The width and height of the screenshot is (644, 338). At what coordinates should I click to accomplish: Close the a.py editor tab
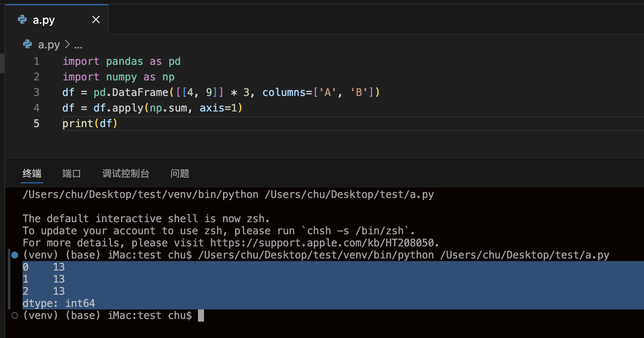tap(96, 20)
